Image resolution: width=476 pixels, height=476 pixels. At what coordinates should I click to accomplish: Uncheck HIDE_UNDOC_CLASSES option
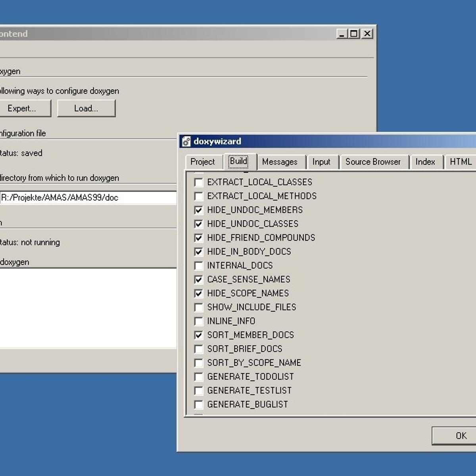[198, 224]
